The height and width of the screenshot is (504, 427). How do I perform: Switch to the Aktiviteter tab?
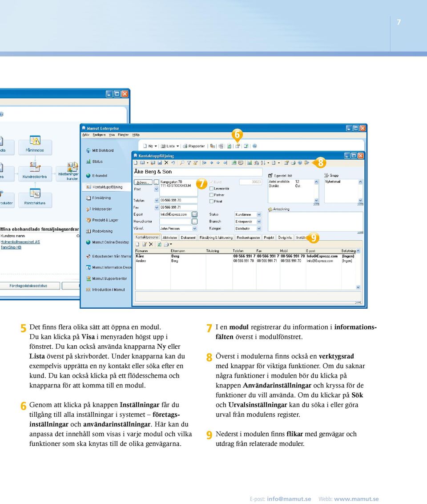click(x=169, y=238)
